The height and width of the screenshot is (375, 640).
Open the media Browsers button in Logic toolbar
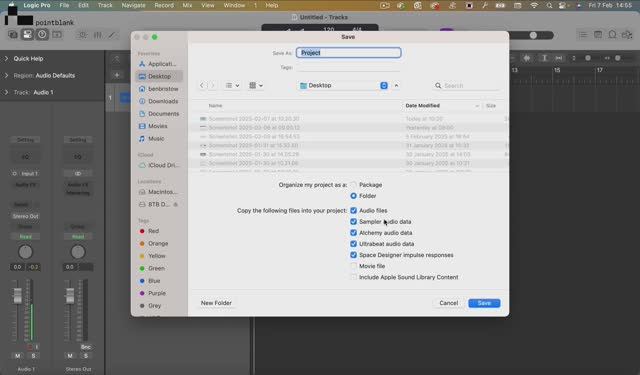point(627,35)
